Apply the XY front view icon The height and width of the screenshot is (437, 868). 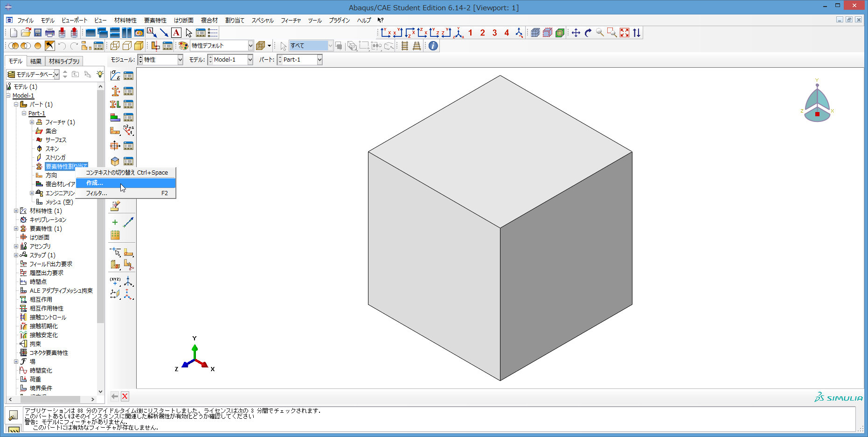(x=386, y=33)
